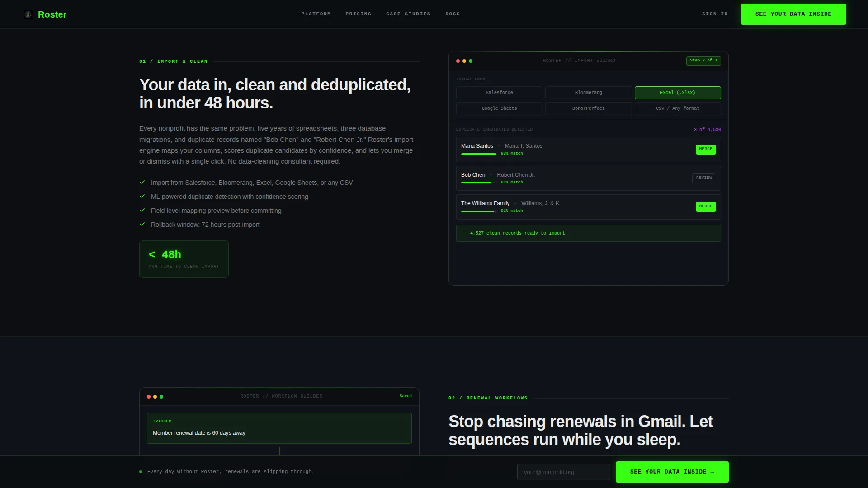Screen dimensions: 868x488
Task: Choose the Google Sheets import option
Action: pos(499,108)
